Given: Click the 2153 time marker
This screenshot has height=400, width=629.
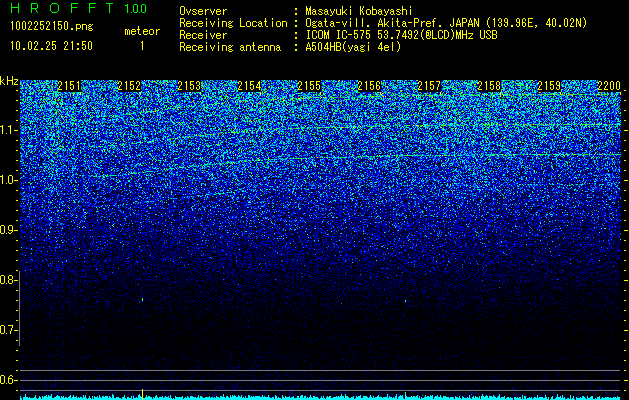Looking at the screenshot, I should coord(189,86).
